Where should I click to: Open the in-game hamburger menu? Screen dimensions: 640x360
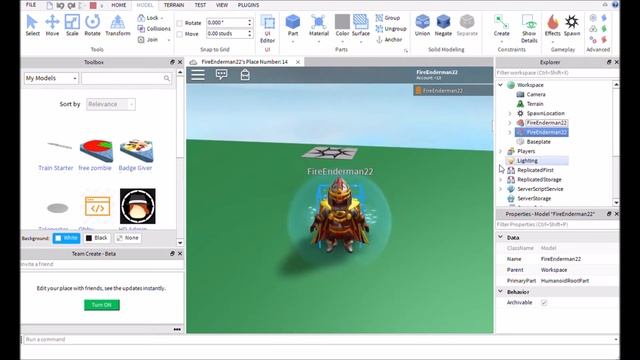pos(198,75)
